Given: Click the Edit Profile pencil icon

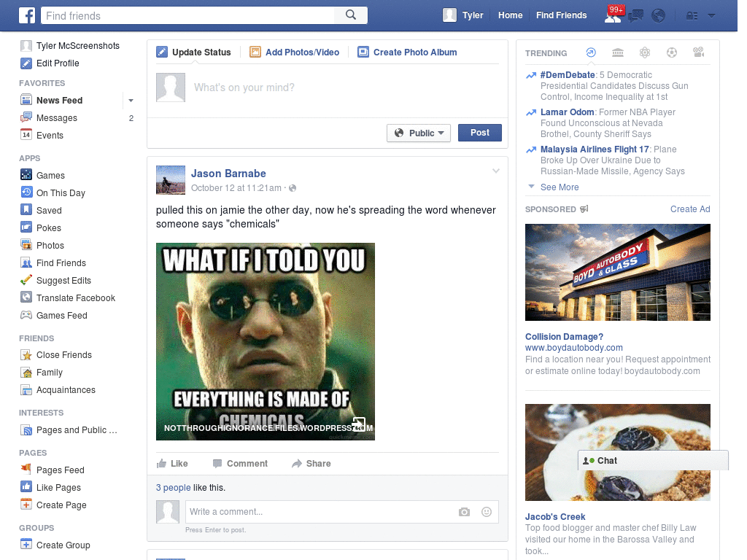Looking at the screenshot, I should point(26,63).
